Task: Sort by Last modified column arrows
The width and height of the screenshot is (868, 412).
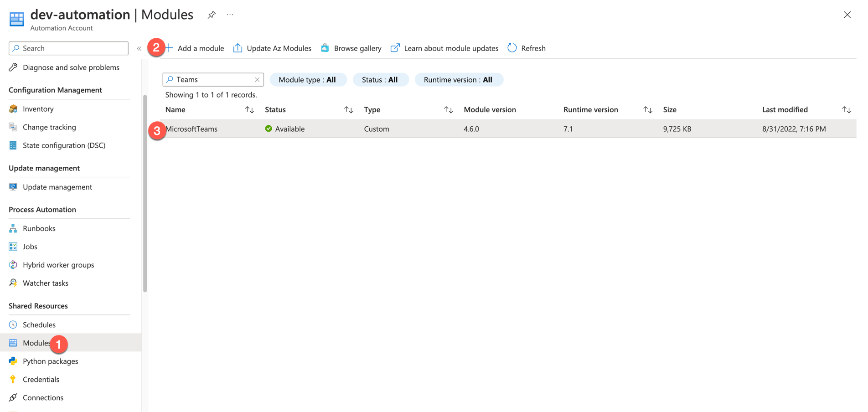Action: point(847,110)
